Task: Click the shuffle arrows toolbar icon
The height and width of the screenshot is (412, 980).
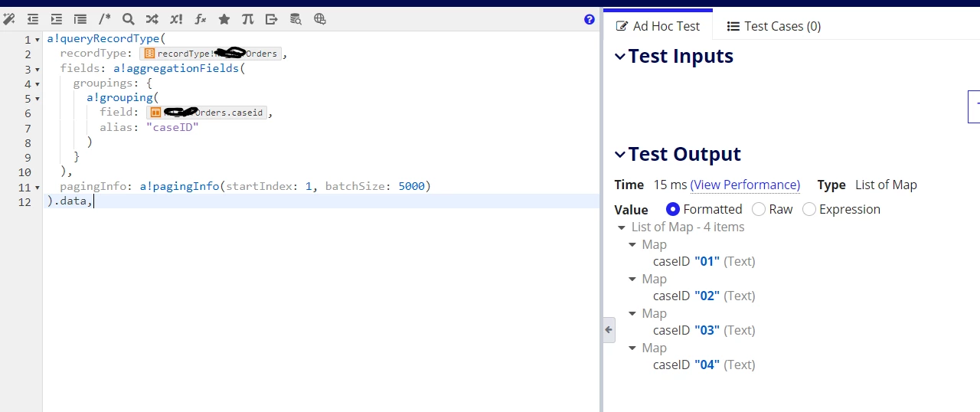Action: [x=152, y=19]
